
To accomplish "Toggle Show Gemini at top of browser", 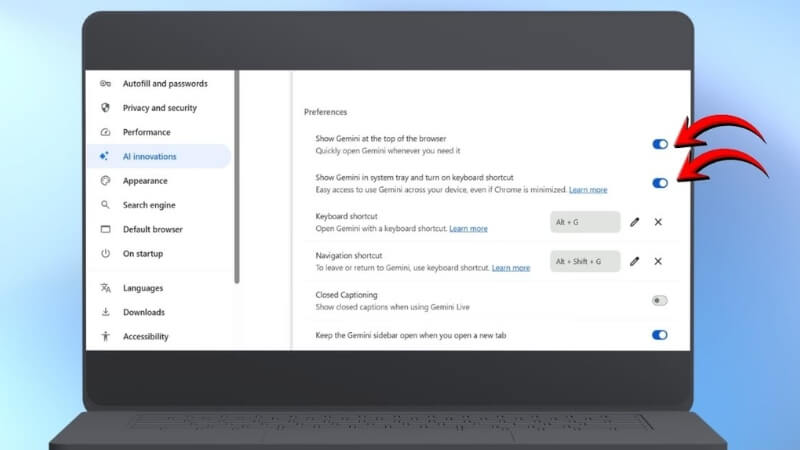I will tap(660, 144).
